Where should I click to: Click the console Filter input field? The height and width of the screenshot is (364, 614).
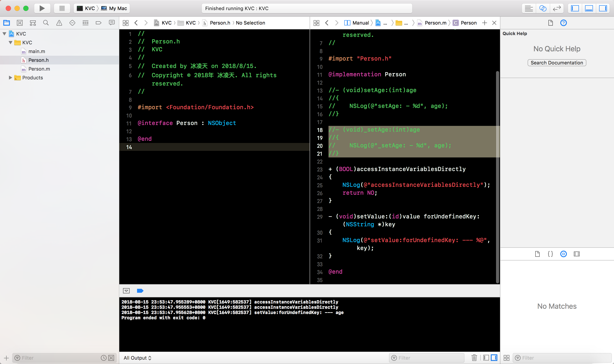pyautogui.click(x=429, y=358)
